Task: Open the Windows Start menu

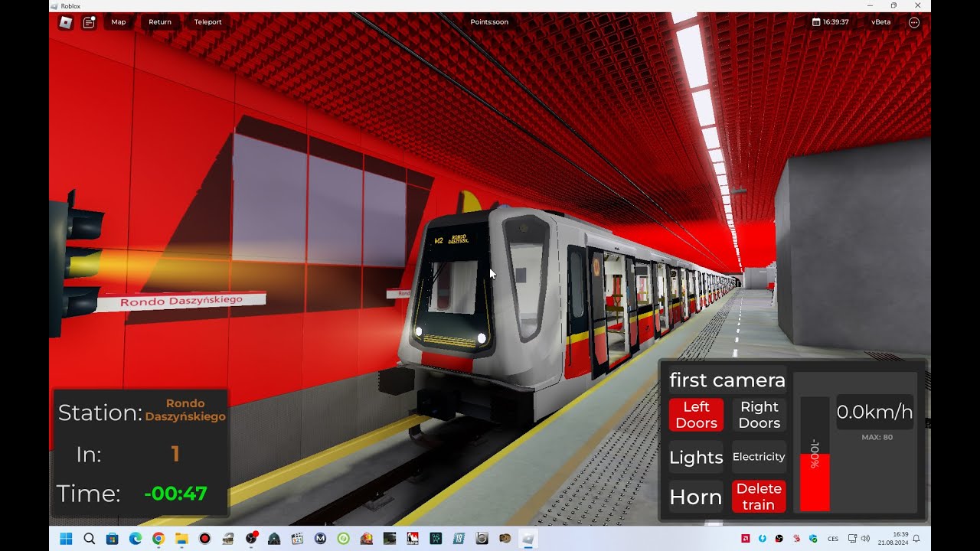Action: (66, 539)
